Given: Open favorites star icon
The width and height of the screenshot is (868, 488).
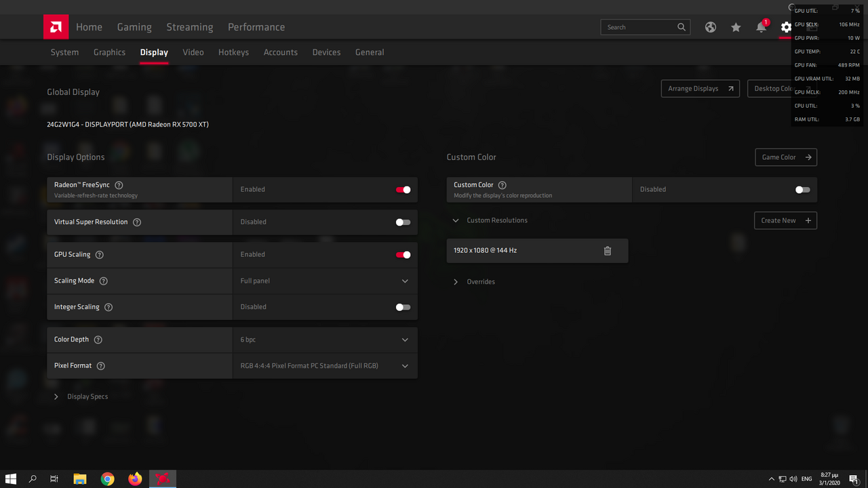Looking at the screenshot, I should pos(736,27).
